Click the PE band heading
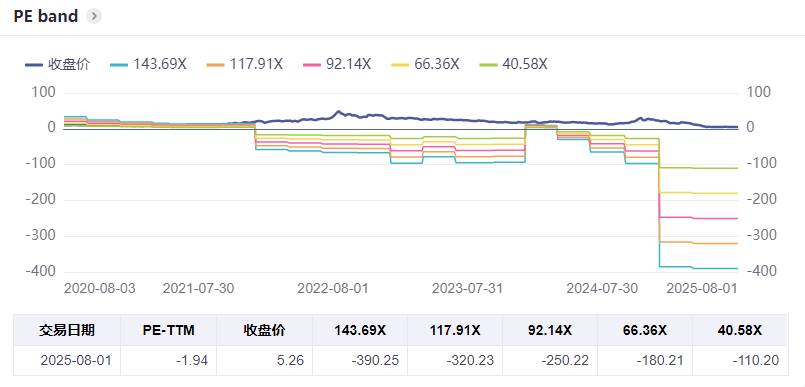The image size is (805, 387). pos(46,16)
